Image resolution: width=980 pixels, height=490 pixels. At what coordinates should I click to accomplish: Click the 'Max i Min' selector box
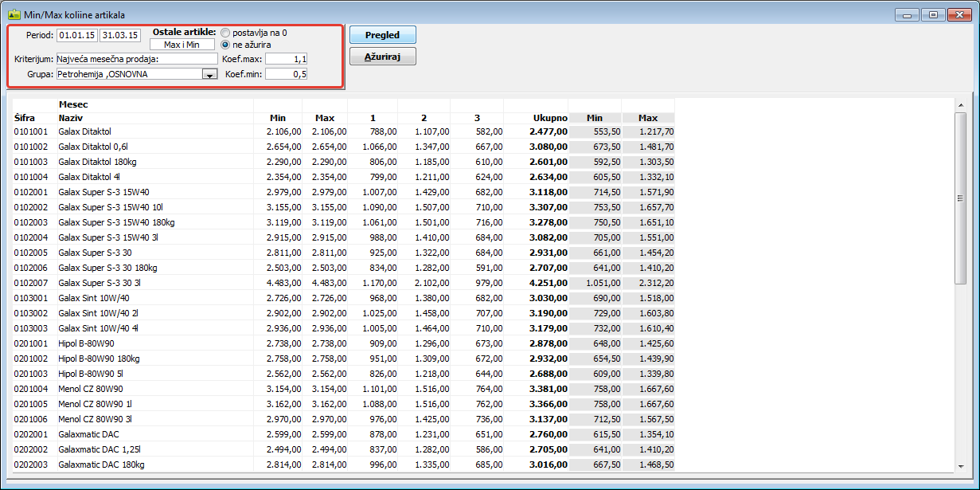[182, 45]
